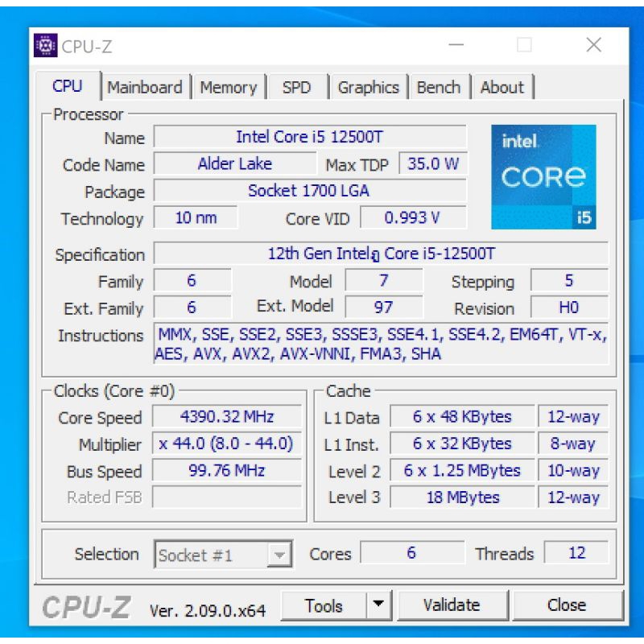Click the Core Speed value field

click(227, 417)
